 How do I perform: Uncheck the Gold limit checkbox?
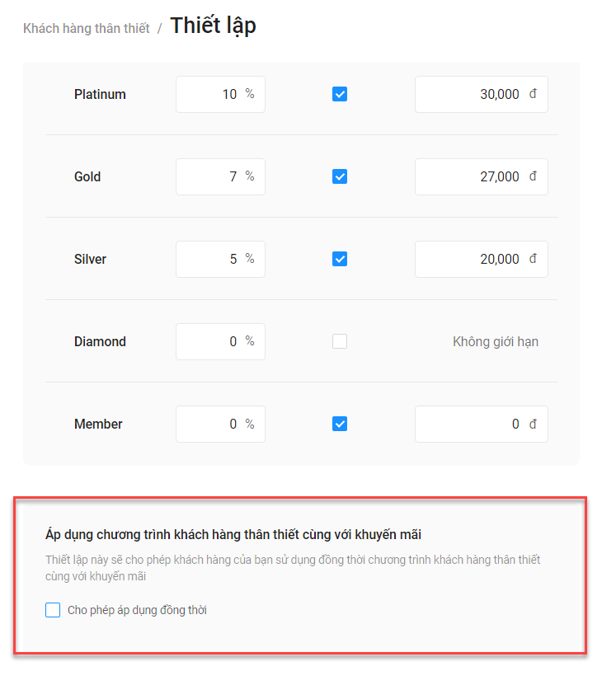coord(340,176)
